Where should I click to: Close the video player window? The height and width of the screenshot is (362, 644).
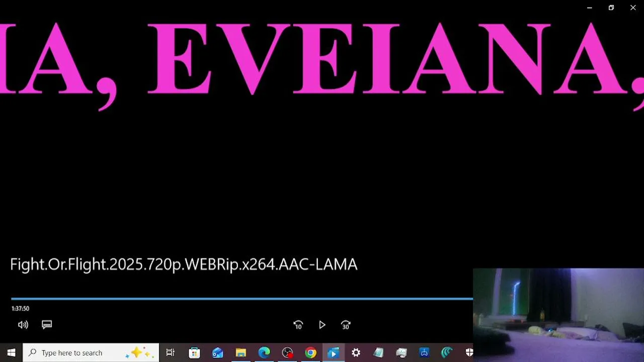point(633,8)
